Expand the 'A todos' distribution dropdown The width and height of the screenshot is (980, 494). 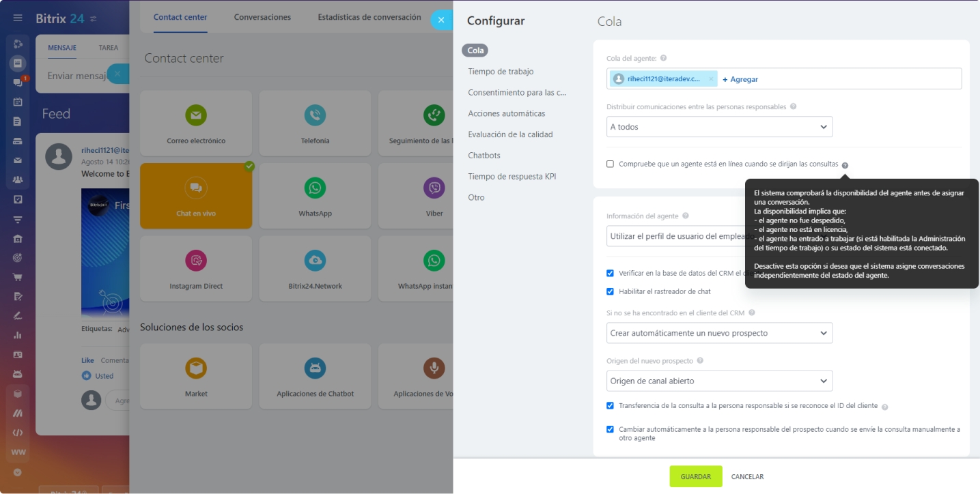point(719,127)
